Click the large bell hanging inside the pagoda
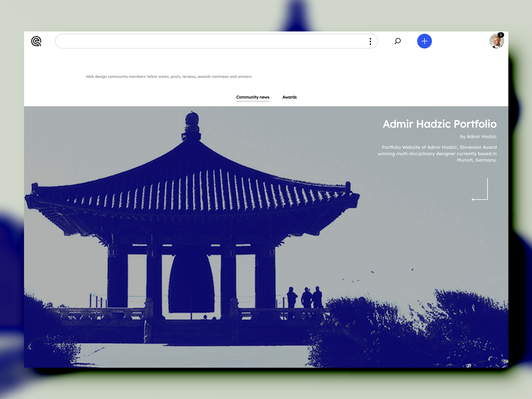Viewport: 532px width, 399px height. point(191,283)
